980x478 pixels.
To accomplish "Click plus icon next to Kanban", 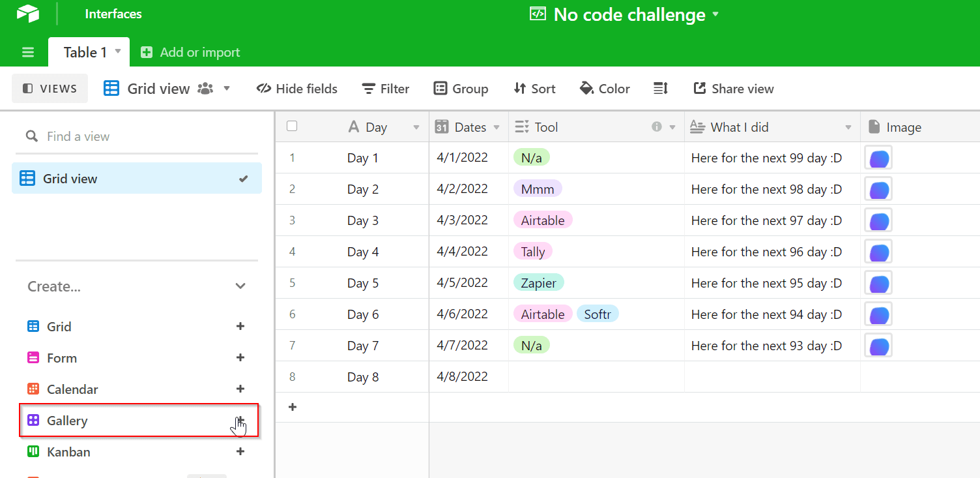I will (x=240, y=451).
